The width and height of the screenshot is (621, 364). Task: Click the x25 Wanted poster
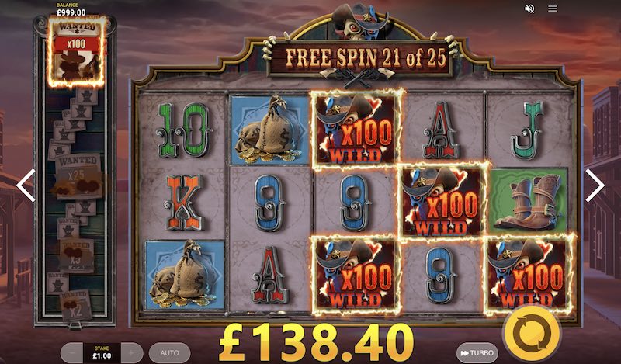pos(78,176)
